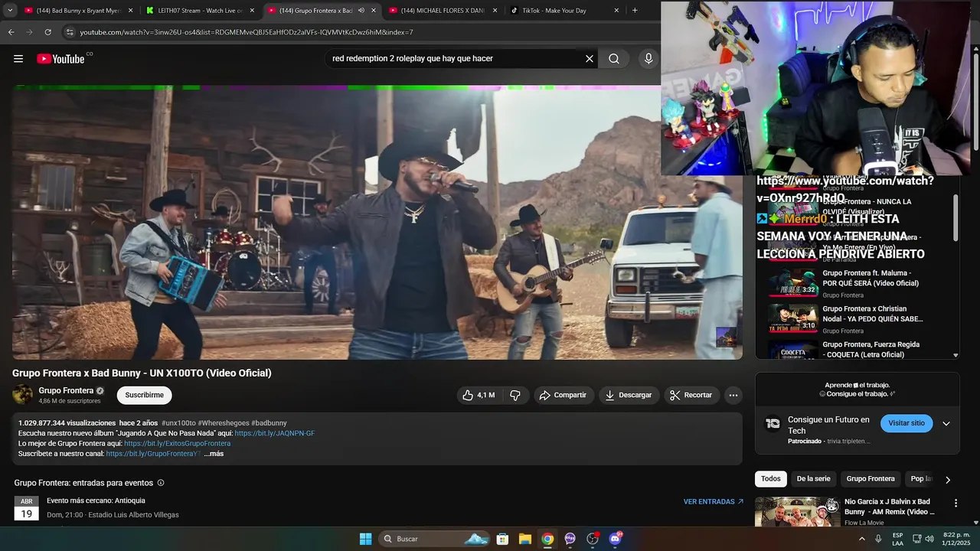This screenshot has height=551, width=980.
Task: Open the bit.ly/ExitosGrupoFrontera link
Action: click(x=177, y=443)
